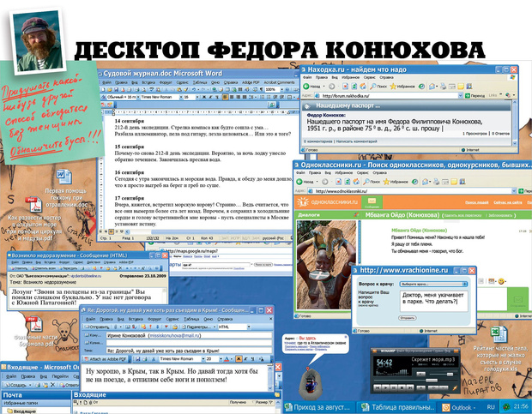This screenshot has height=414, width=532.
Task: Open the Adobe PDF menu in Word
Action: click(x=251, y=82)
